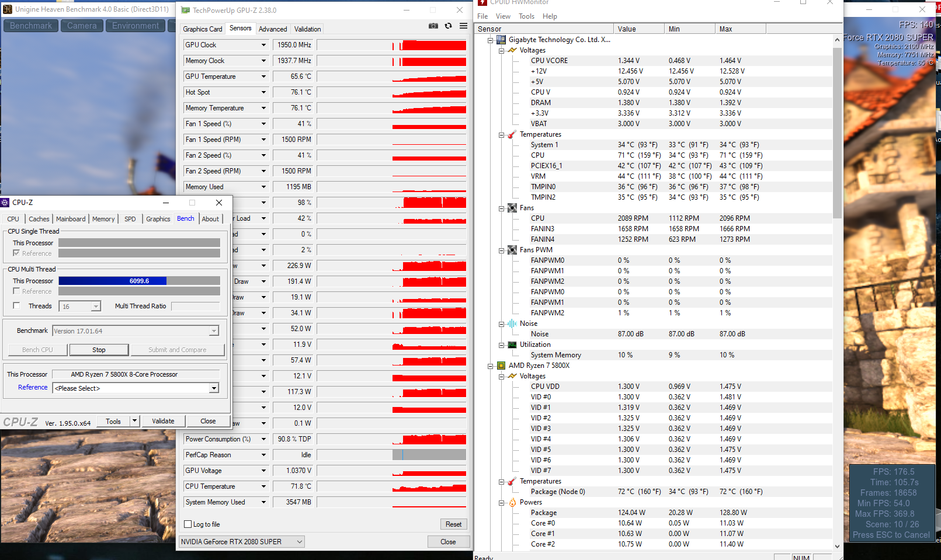Screen dimensions: 941x560
Task: Click the Gigabyte motherboard icon in HWMonitor
Action: point(501,40)
